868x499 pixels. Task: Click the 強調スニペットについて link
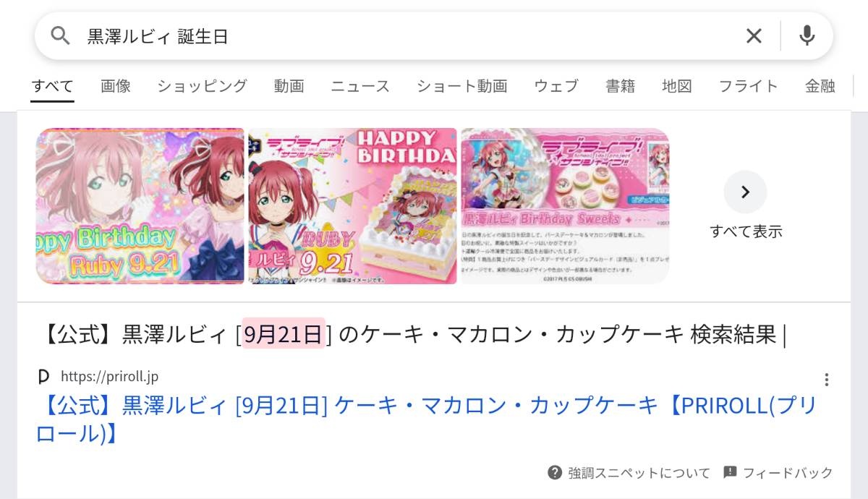tap(639, 473)
